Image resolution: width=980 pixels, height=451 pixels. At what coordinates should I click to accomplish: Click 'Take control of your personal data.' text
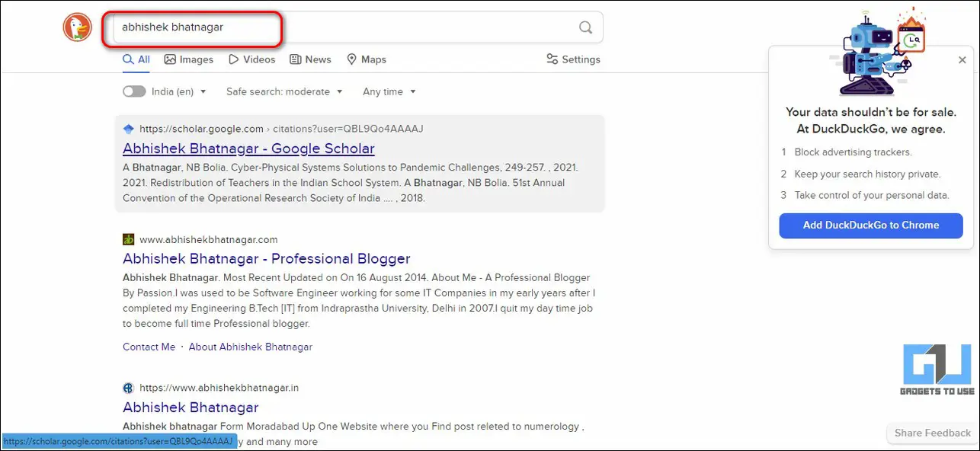[x=872, y=195]
